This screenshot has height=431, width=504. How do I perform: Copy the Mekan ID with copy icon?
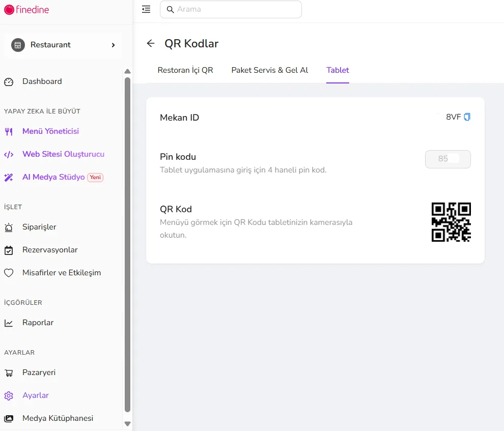(467, 117)
